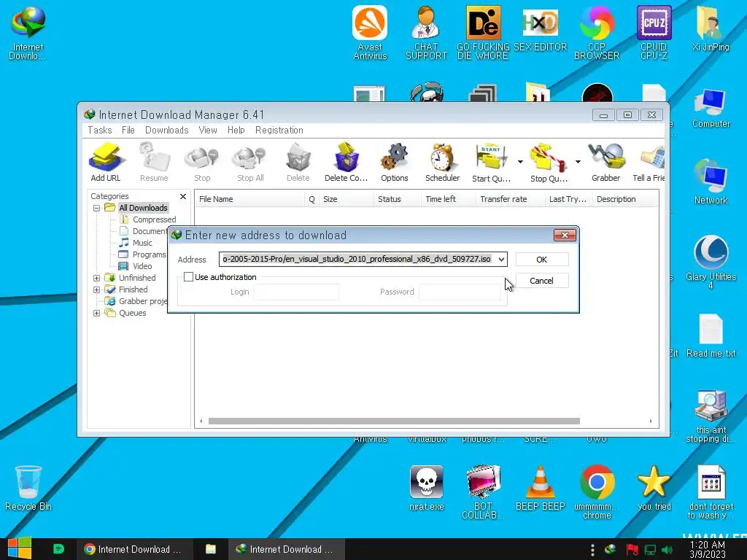Click the Delete Completed toolbar icon
Viewport: 747px width, 560px height.
347,162
